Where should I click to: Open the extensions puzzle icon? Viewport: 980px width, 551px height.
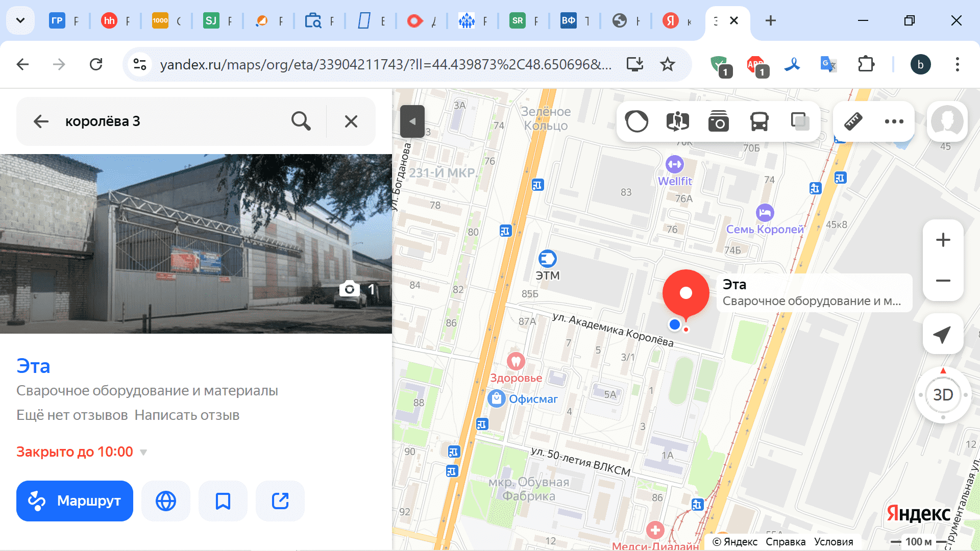(x=866, y=64)
